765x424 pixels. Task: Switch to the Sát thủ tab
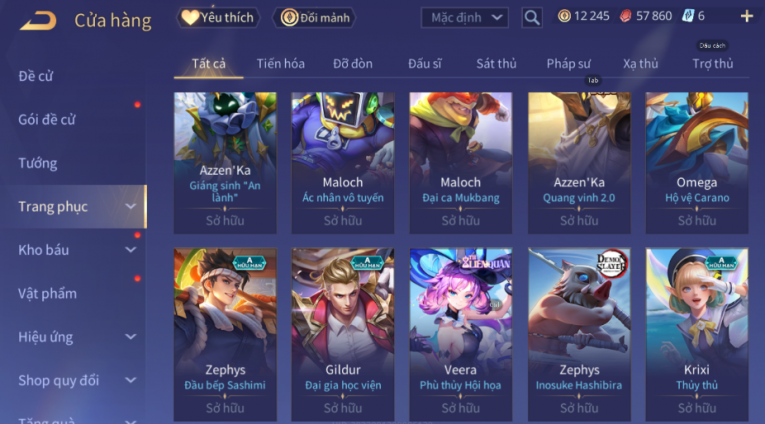(496, 63)
